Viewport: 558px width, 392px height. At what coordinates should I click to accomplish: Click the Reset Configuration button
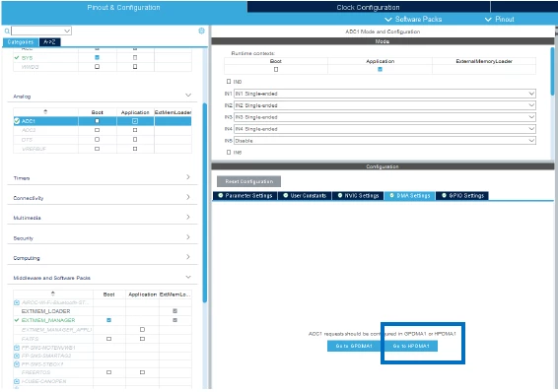point(248,181)
